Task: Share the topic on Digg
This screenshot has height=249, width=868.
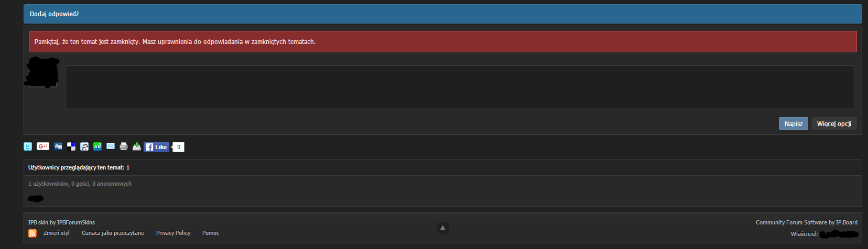Action: click(x=58, y=146)
